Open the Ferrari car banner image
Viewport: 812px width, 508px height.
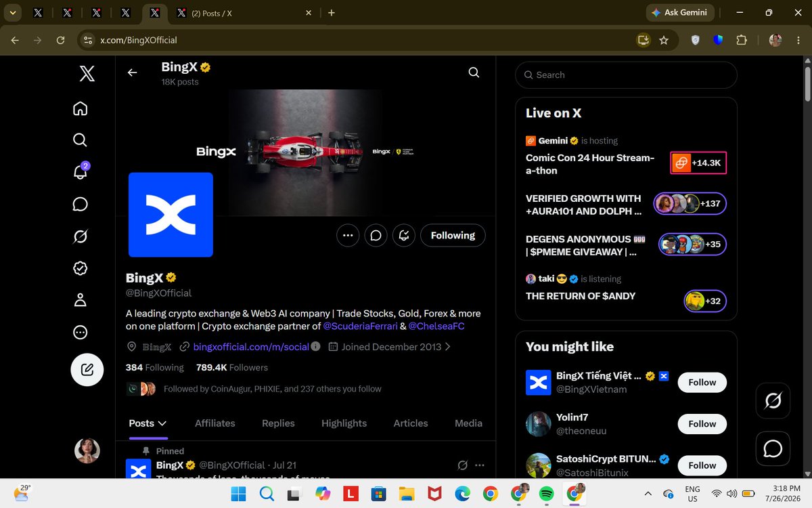tap(305, 152)
